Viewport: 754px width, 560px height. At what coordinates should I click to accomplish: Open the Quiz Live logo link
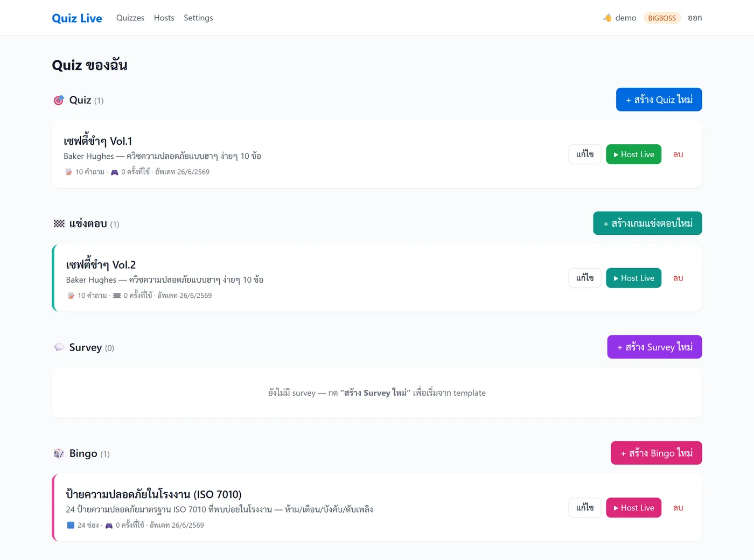coord(77,18)
